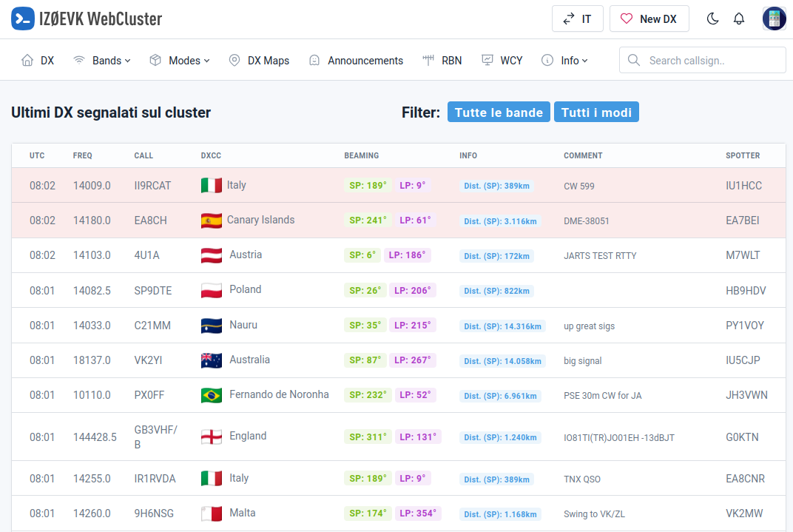Click the Dist. (SP): 14.316km badge
Screen dimensions: 793x532
pyautogui.click(x=503, y=326)
